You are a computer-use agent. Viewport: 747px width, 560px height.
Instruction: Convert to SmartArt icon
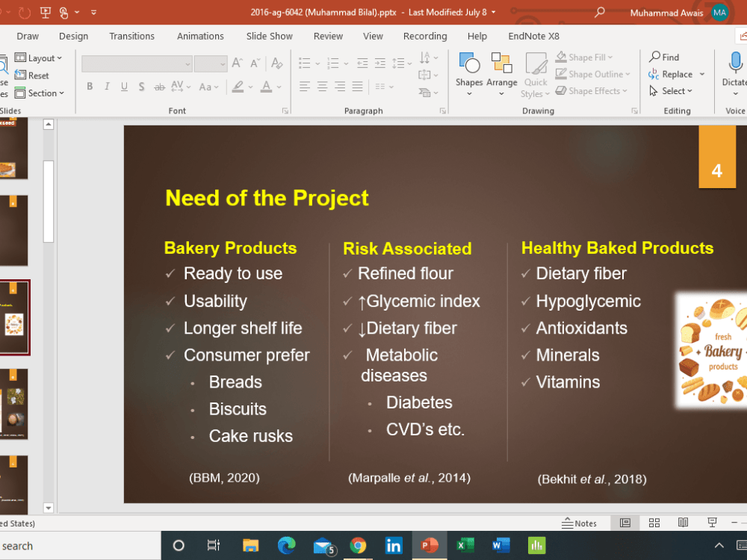[428, 93]
